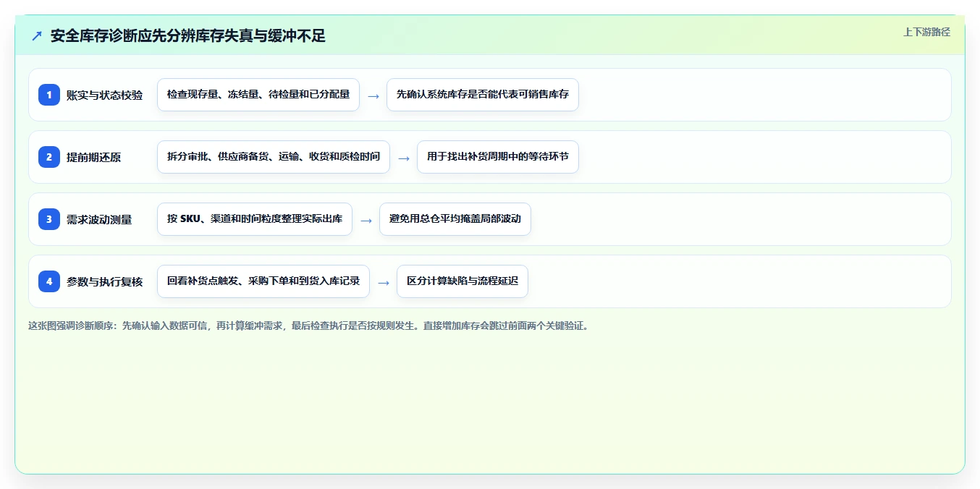The image size is (980, 489).
Task: Click the title 安全库存诊断应先分辨库存失真与缓冲不足
Action: click(x=188, y=36)
